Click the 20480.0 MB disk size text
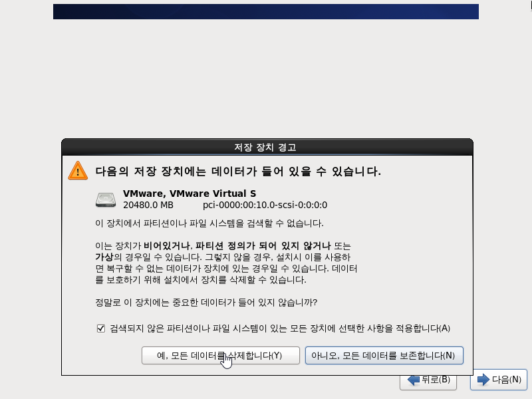 click(x=148, y=205)
